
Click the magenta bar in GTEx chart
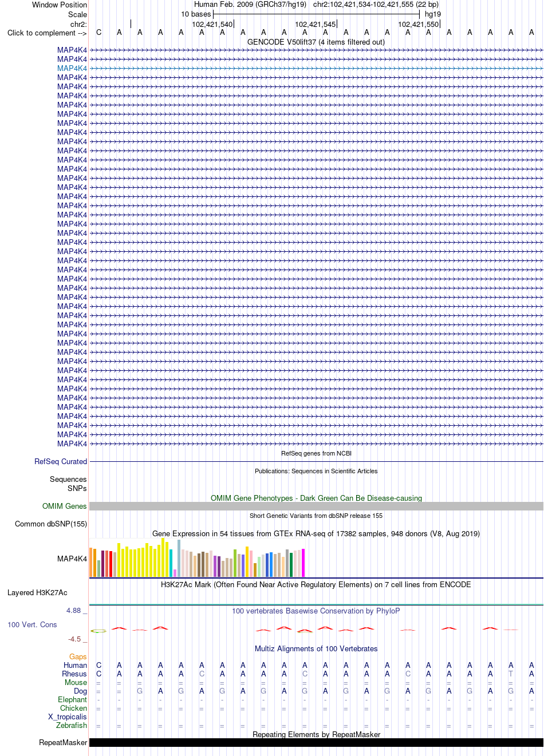tap(303, 563)
